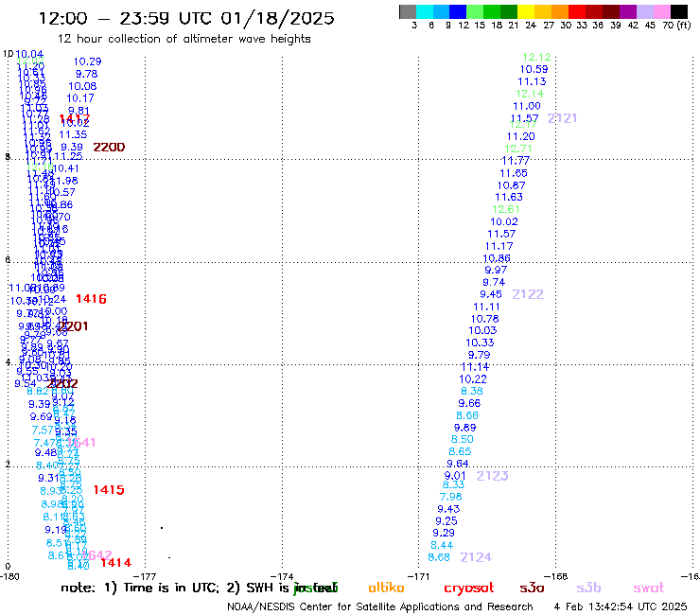Click the cryosat time marker 1414
Screen dimensions: 700x615
pos(116,562)
